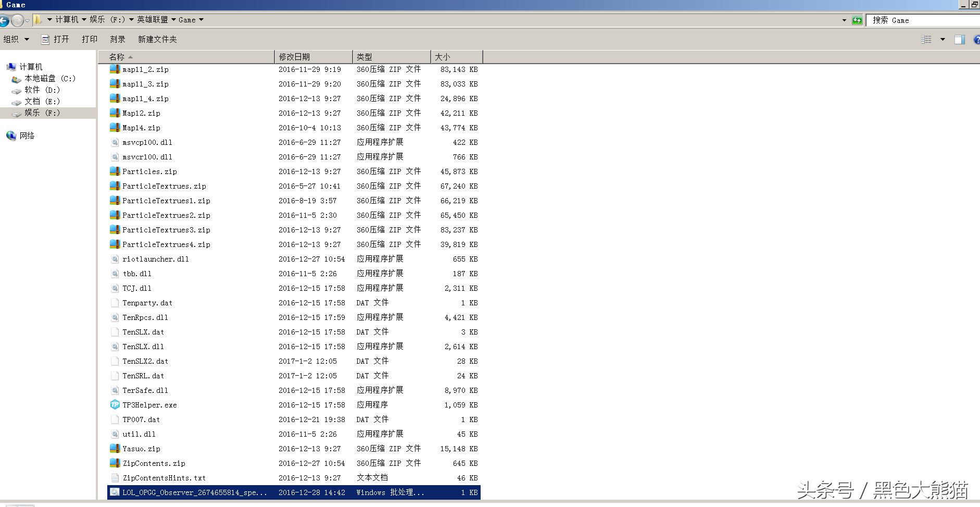Click the Back navigation arrow

coord(4,20)
